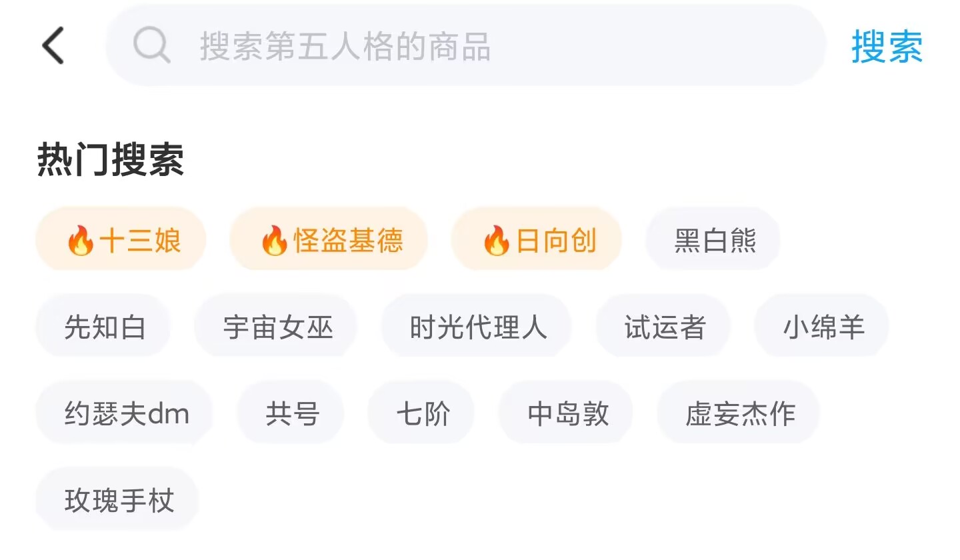Tap the 先知白 search suggestion

pyautogui.click(x=104, y=327)
